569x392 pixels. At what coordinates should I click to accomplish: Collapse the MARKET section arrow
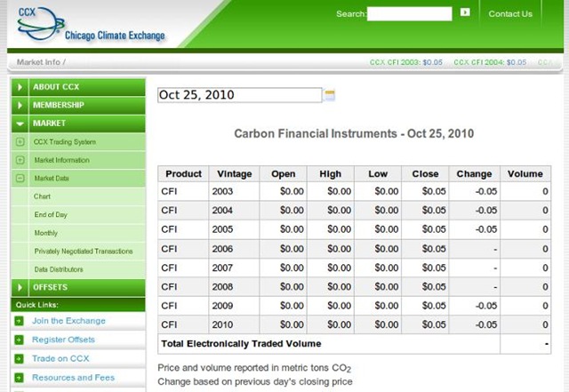(x=20, y=124)
